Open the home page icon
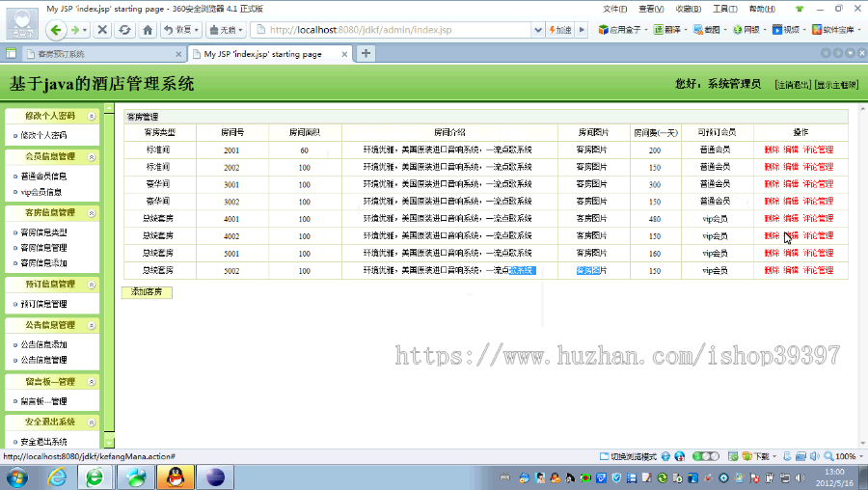868x490 pixels. pyautogui.click(x=148, y=30)
